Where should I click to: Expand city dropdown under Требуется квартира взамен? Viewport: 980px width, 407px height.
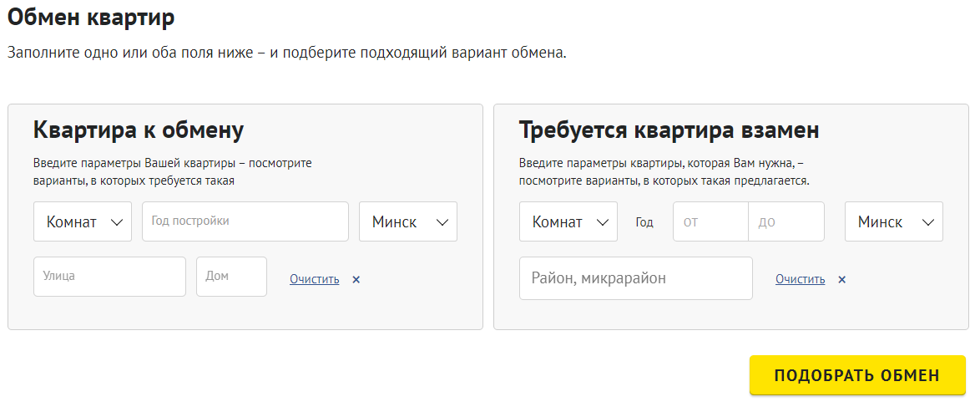point(893,222)
